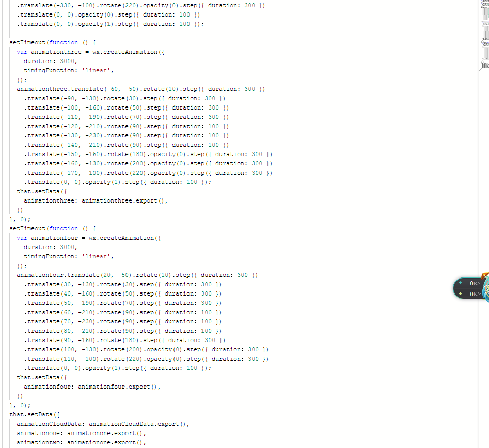
Task: Click the translate(30, -130).rotate(30) line
Action: (x=123, y=285)
